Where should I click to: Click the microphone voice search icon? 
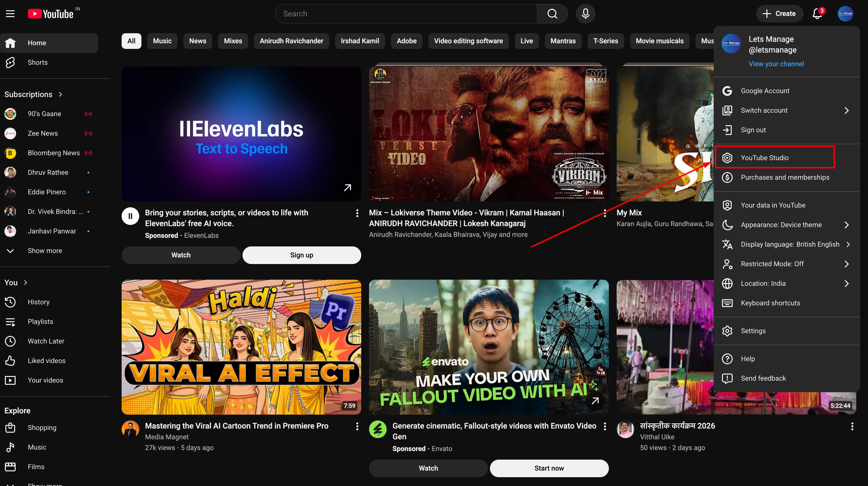585,14
